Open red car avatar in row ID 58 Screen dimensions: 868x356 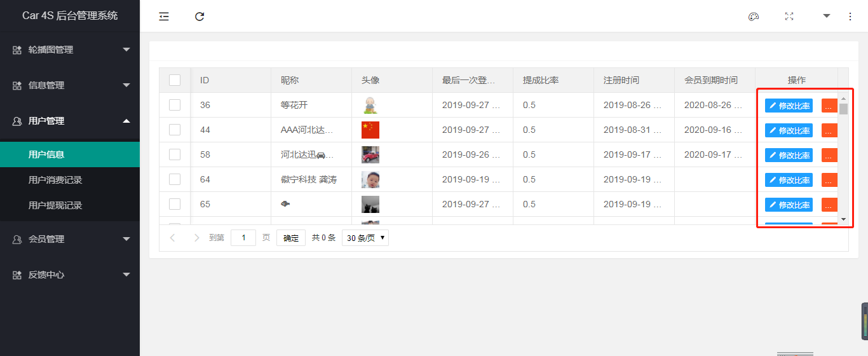370,154
